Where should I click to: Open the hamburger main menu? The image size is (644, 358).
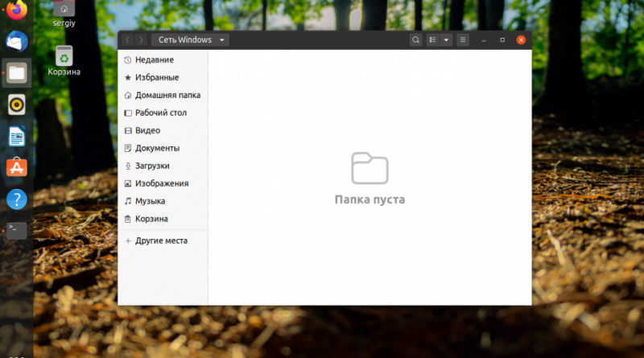[x=463, y=39]
